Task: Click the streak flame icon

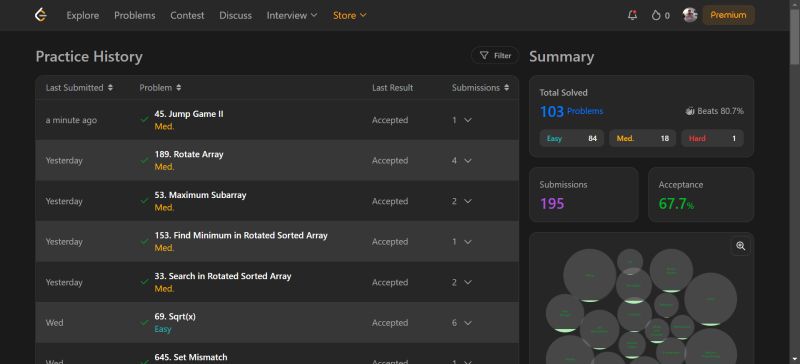Action: pyautogui.click(x=656, y=15)
